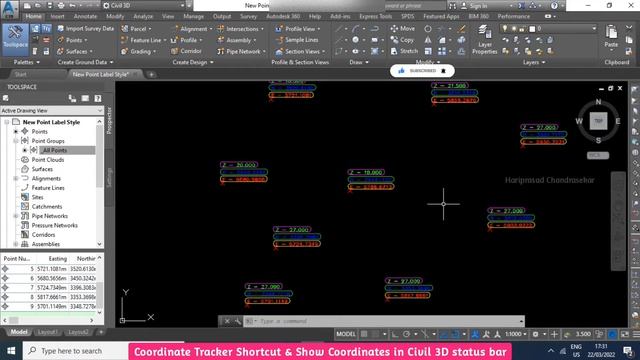The height and width of the screenshot is (360, 640).
Task: Open the Points dropdown in ribbon
Action: point(72,40)
